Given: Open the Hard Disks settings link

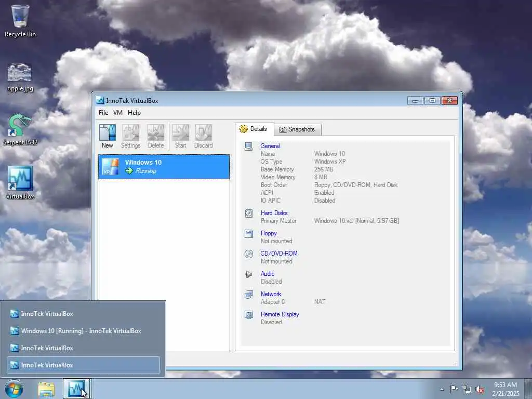Looking at the screenshot, I should pyautogui.click(x=274, y=213).
